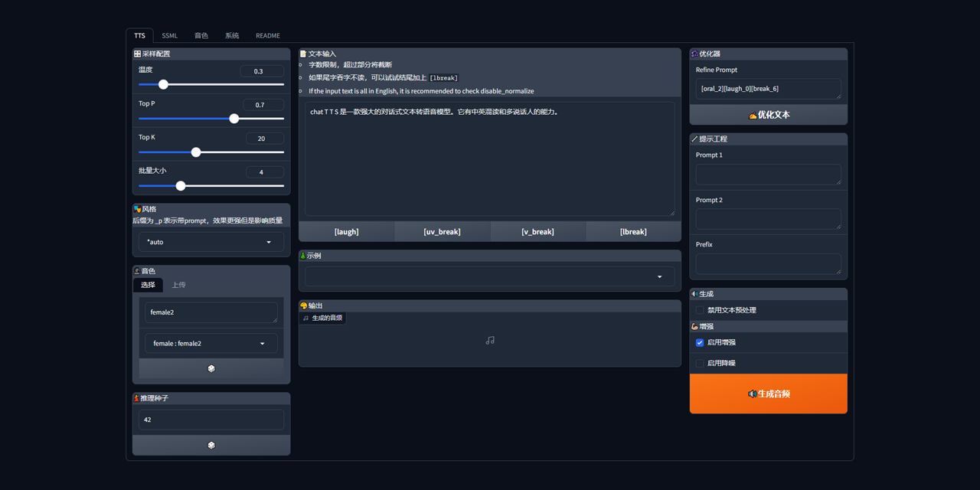Screen dimensions: 980x490
Task: Uncheck the 启用增强 checkbox
Action: (700, 342)
